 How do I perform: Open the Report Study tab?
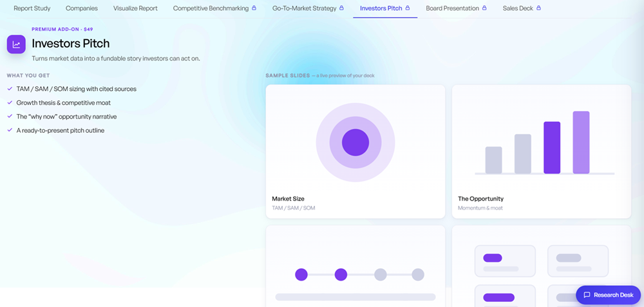tap(32, 8)
